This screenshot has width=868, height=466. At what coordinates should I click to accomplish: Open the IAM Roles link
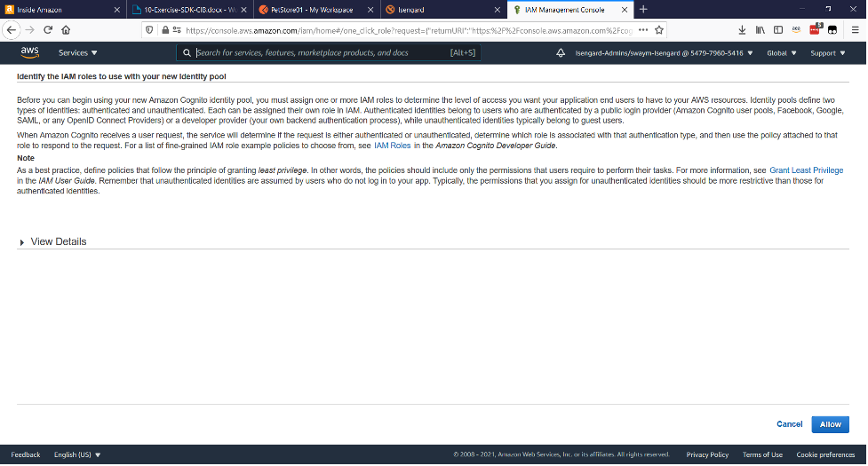392,146
